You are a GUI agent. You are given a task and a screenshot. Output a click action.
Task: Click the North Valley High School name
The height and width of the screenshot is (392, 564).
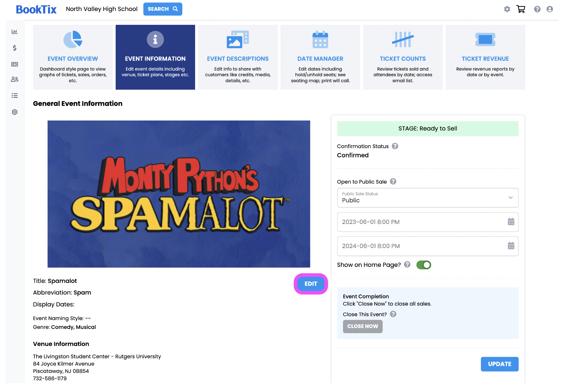point(102,9)
